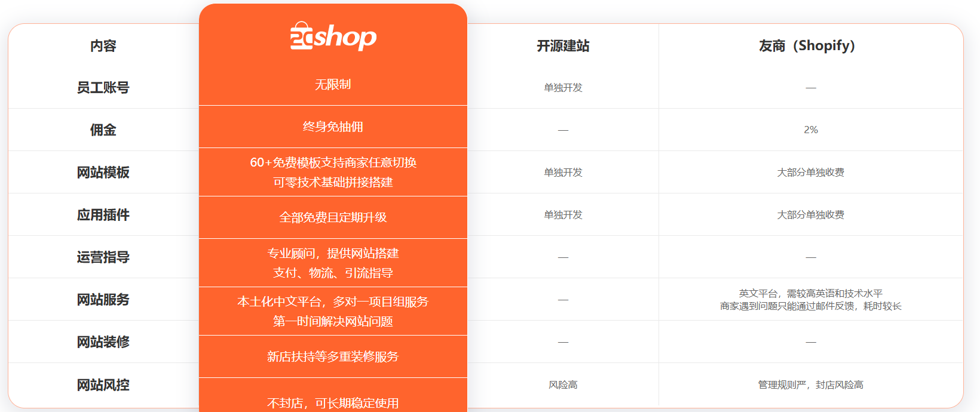This screenshot has height=412, width=980.
Task: Select the 开源建站 column header
Action: tap(563, 45)
